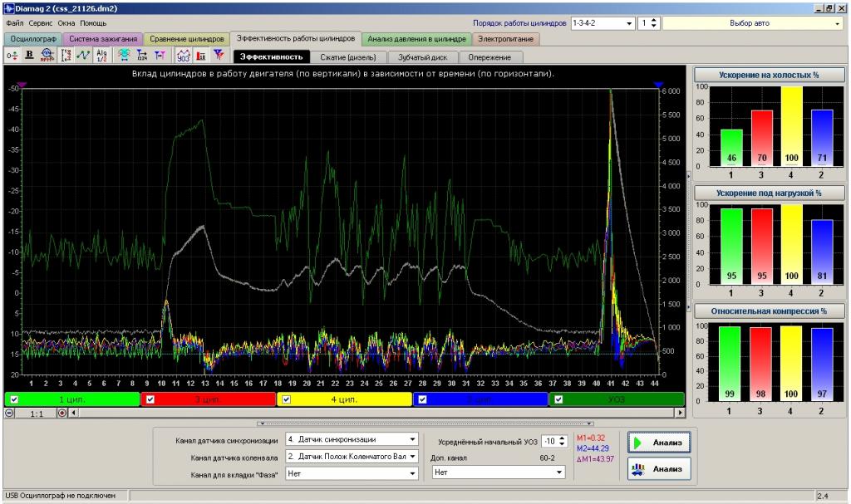
Task: Click the ΔM1=43.97 delta value text
Action: point(595,459)
